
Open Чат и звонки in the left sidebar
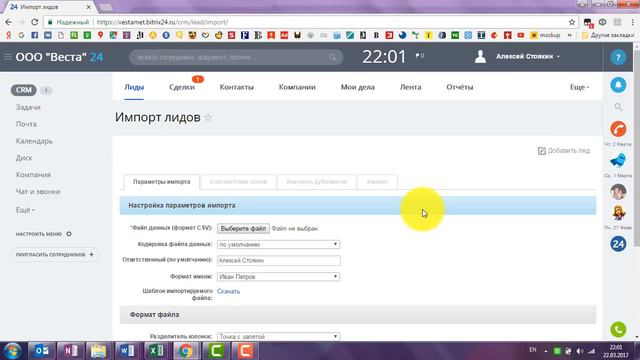(x=38, y=191)
